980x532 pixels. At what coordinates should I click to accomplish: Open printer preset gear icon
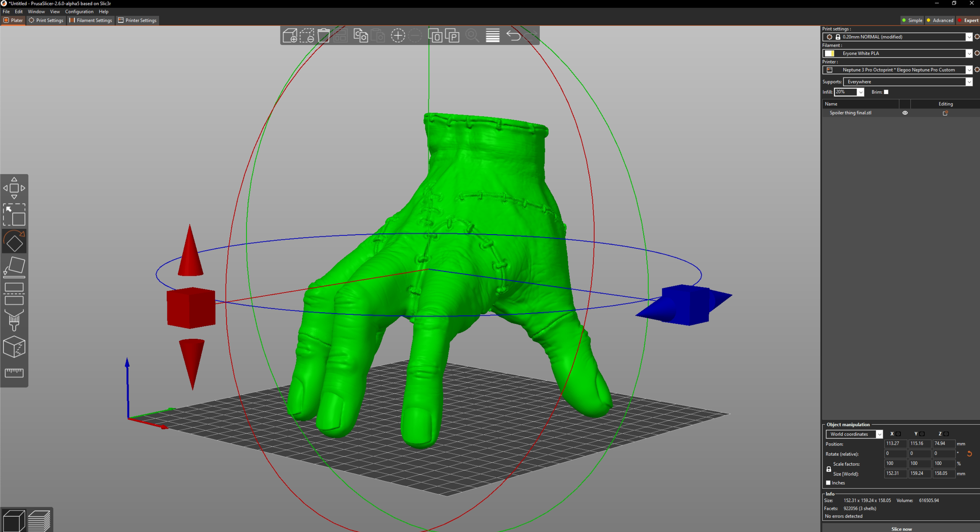(x=976, y=70)
